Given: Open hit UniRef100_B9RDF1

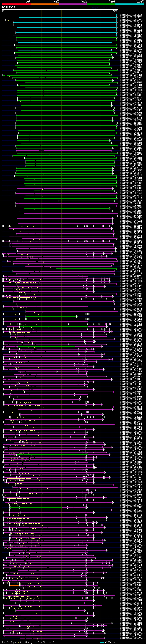Looking at the screenshot, I should (131, 27).
